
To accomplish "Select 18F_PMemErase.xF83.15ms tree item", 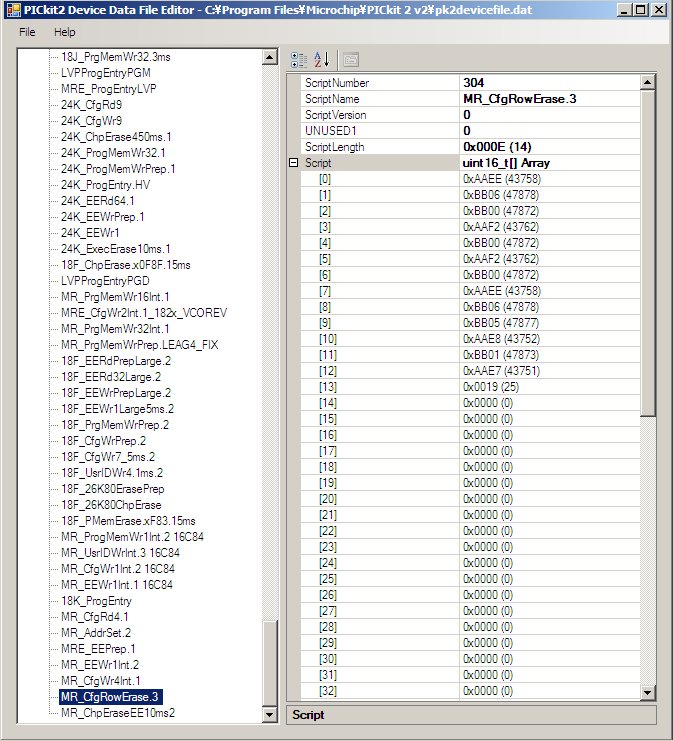I will [x=128, y=521].
